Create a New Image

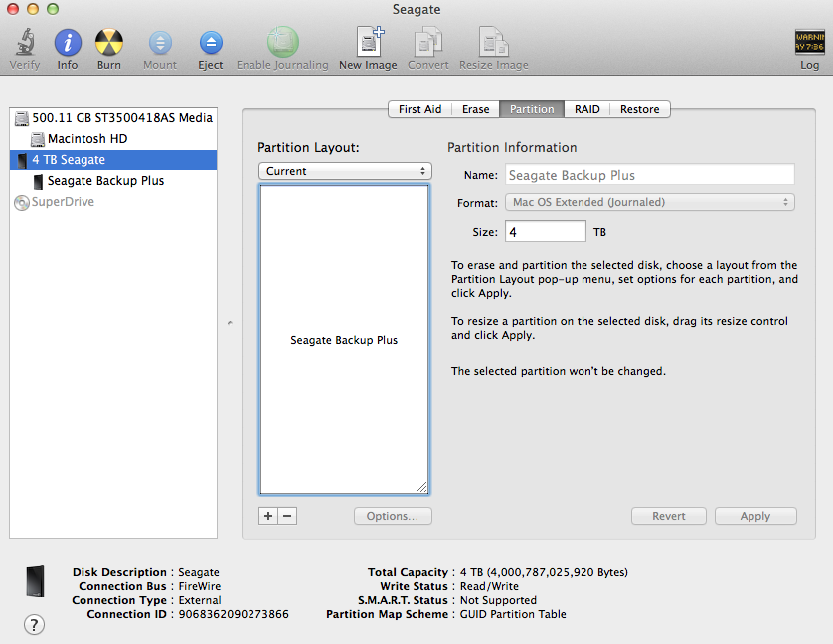pos(369,42)
